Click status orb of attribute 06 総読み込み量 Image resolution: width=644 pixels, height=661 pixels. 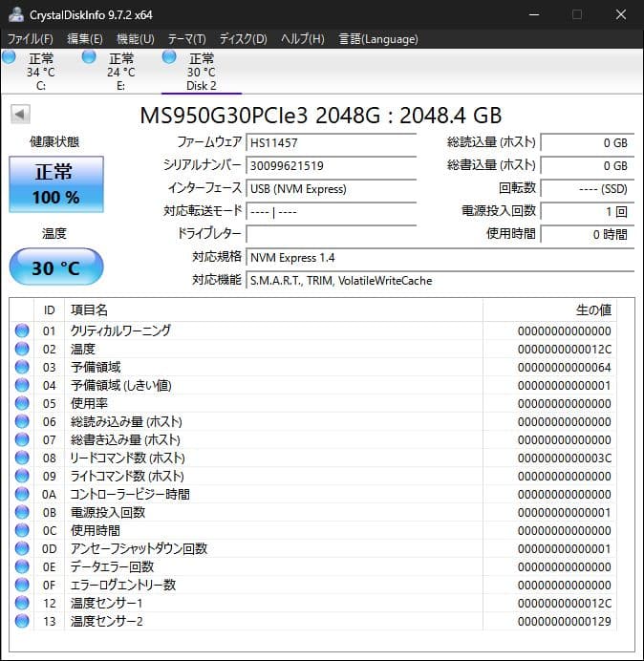[22, 421]
